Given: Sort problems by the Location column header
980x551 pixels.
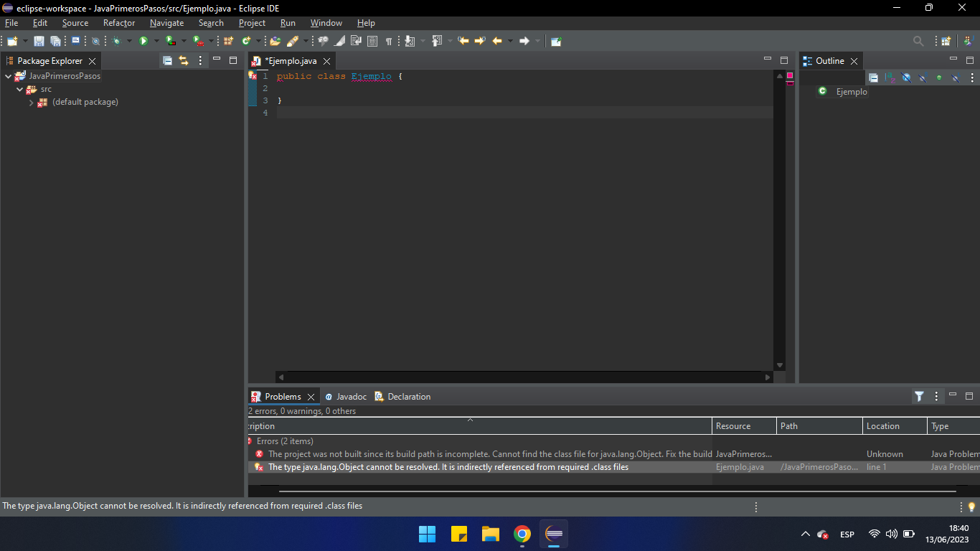Looking at the screenshot, I should pos(895,426).
